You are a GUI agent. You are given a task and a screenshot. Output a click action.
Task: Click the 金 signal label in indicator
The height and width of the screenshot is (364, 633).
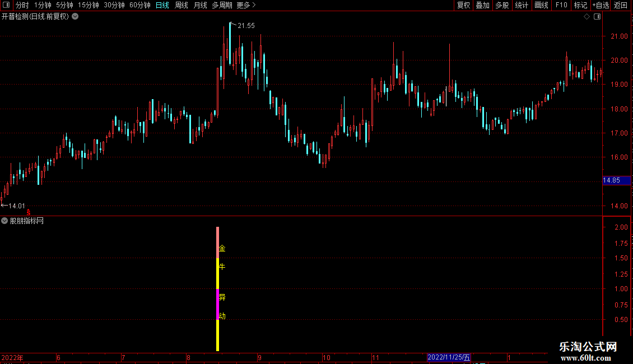pyautogui.click(x=222, y=249)
